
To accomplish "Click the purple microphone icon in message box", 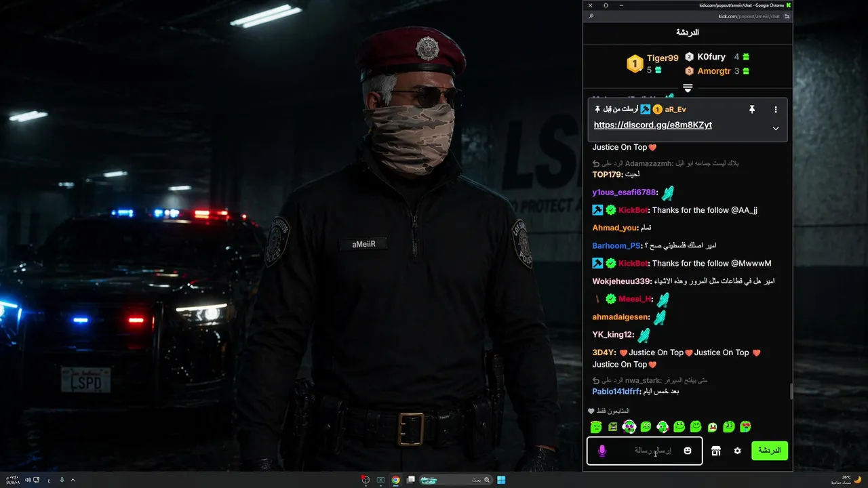I will (601, 451).
